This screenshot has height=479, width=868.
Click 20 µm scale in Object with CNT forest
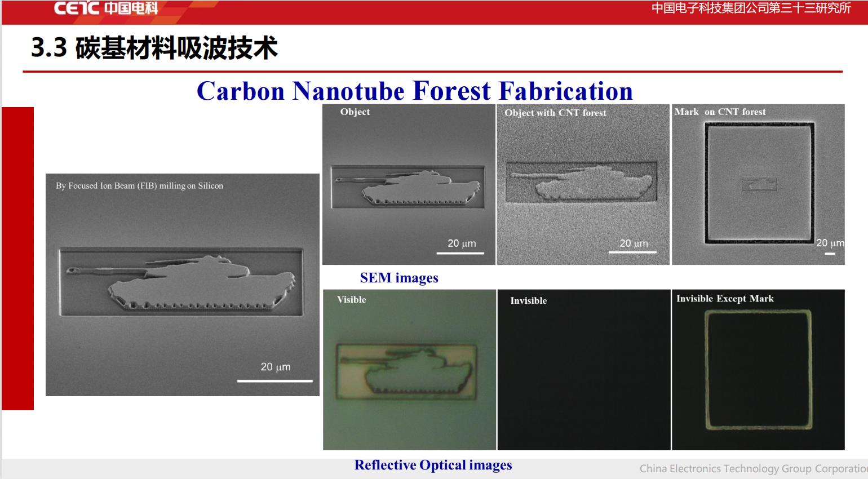tap(633, 246)
